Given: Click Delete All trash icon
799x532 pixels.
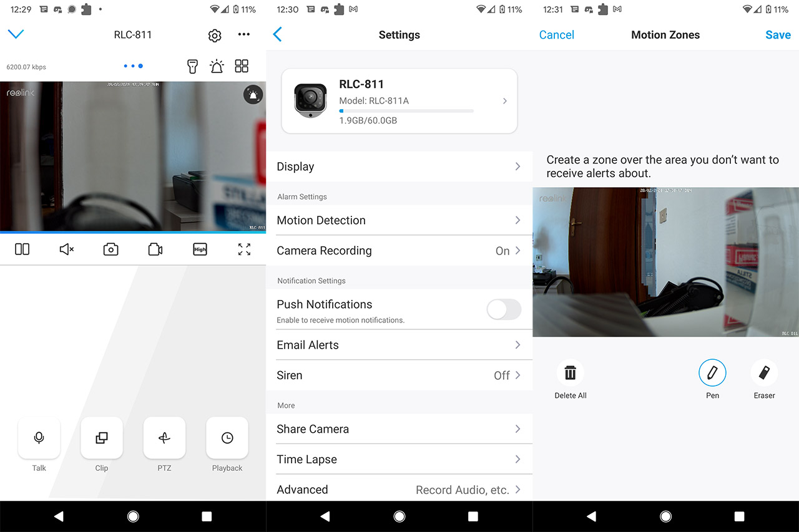Looking at the screenshot, I should click(570, 373).
